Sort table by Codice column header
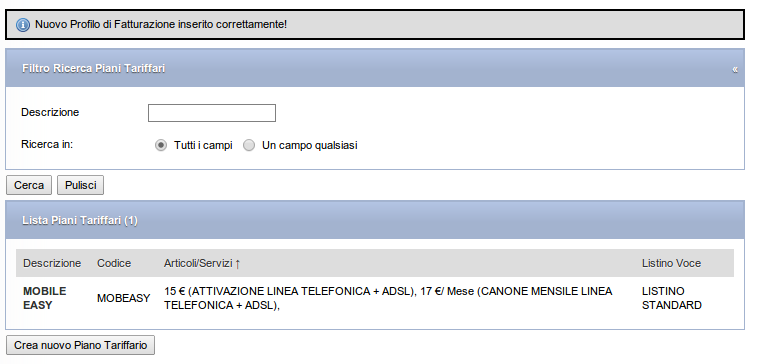The width and height of the screenshot is (759, 364). [114, 263]
